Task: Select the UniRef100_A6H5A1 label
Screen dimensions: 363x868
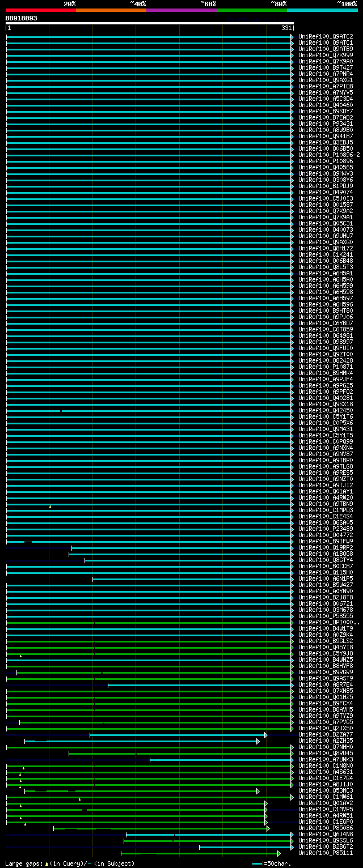Action: click(x=326, y=274)
